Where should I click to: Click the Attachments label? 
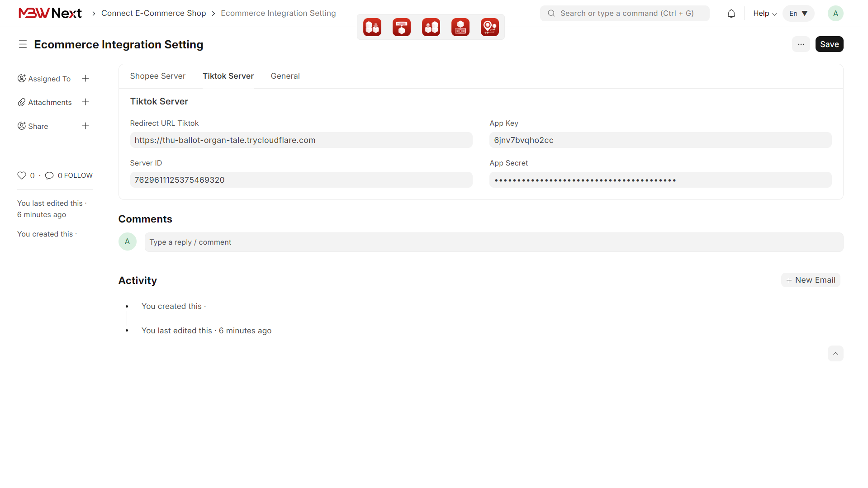(x=50, y=102)
